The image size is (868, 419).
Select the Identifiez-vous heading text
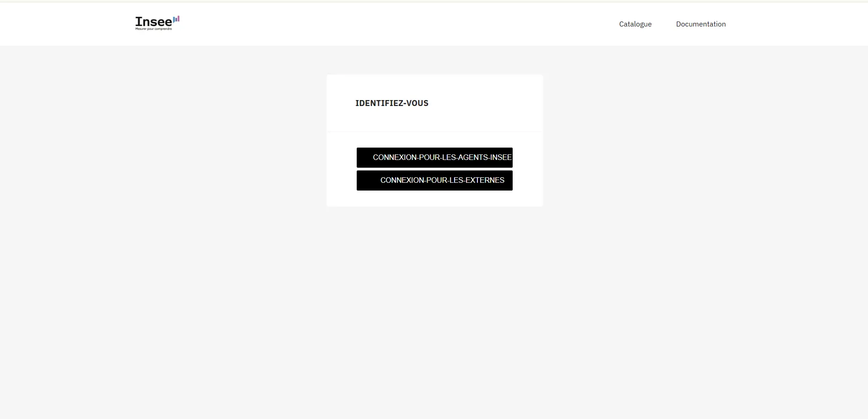tap(392, 103)
